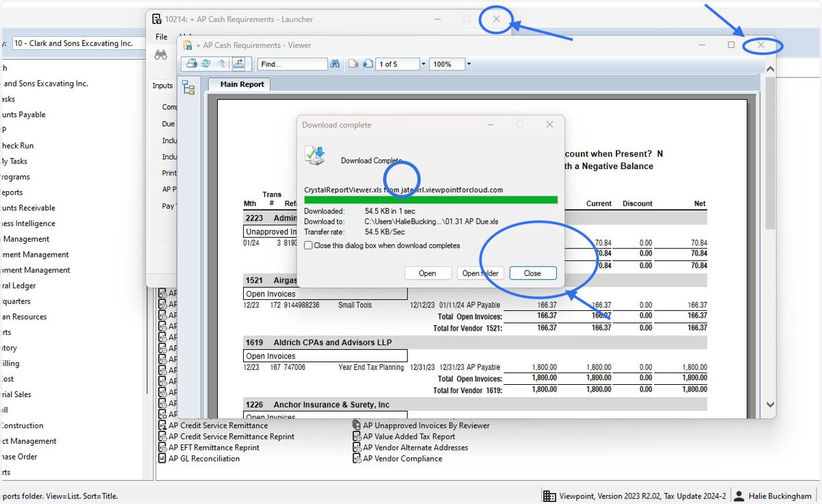Select 'unts Payable' in left tree

(23, 114)
